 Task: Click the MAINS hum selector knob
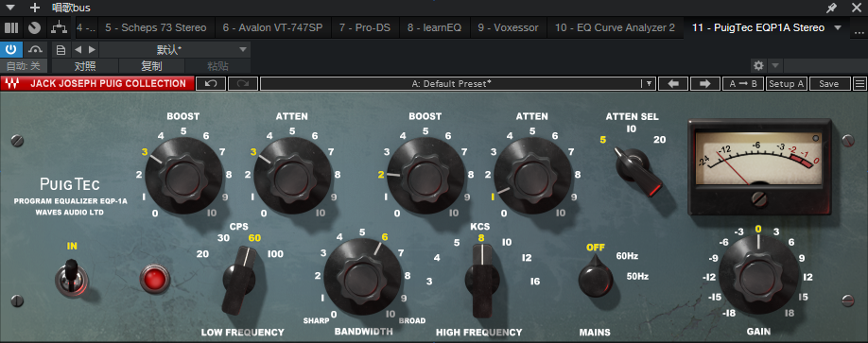(x=596, y=276)
